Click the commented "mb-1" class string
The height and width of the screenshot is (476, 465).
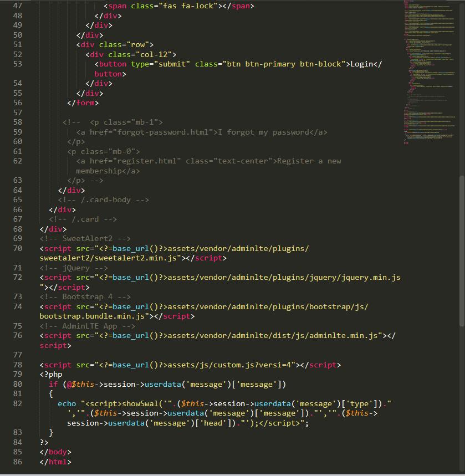click(145, 122)
